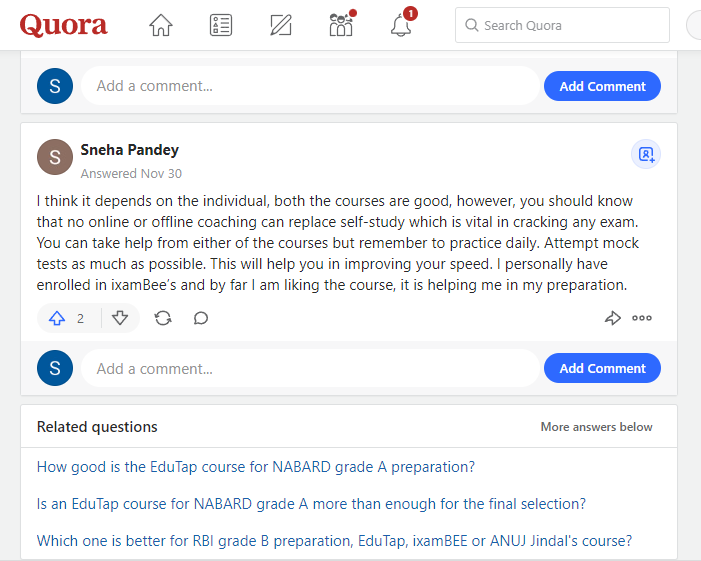Open the Following list icon in navbar

click(x=221, y=25)
